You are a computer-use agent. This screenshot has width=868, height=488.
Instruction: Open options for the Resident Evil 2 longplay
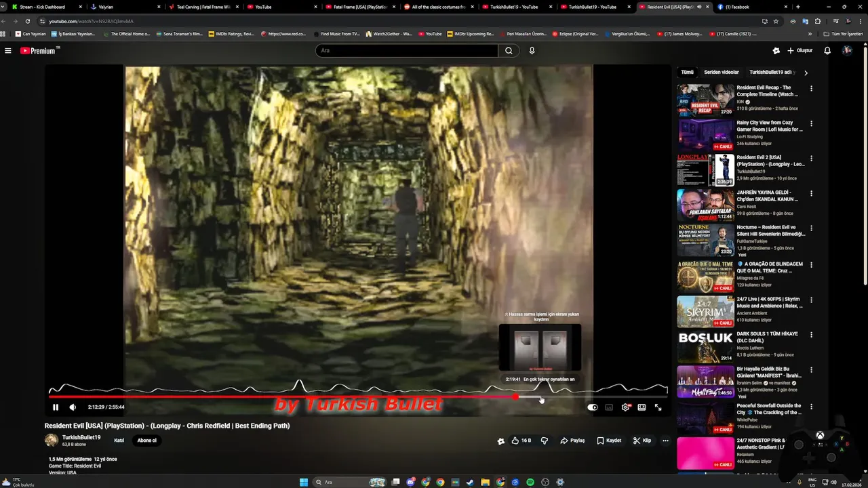[x=811, y=158]
